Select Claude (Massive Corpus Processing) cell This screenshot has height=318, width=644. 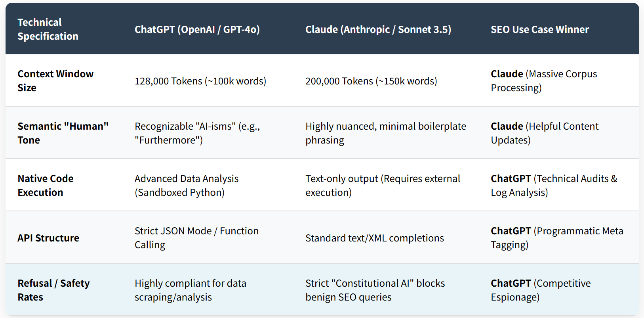544,80
